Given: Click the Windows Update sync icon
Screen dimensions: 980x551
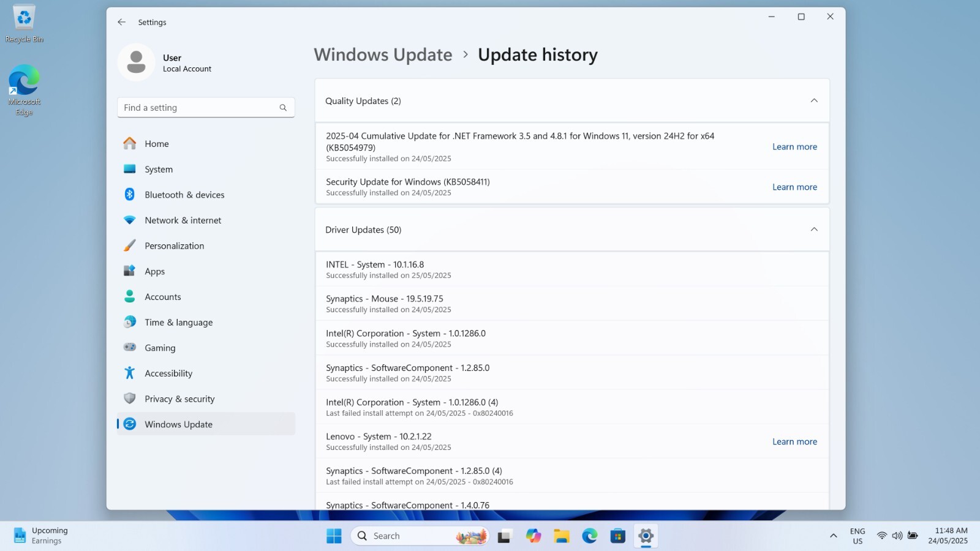Looking at the screenshot, I should [x=130, y=424].
